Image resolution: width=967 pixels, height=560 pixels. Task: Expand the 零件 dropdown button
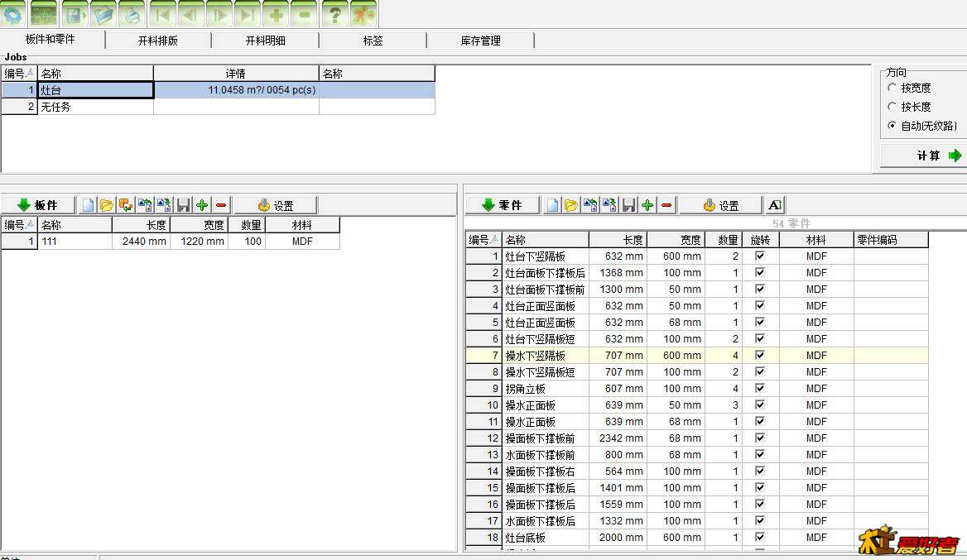tap(502, 205)
